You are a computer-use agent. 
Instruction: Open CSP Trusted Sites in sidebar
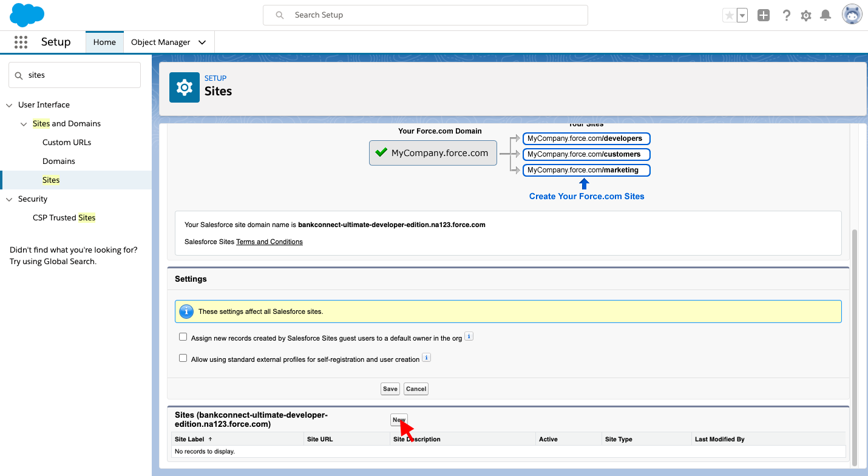[64, 218]
